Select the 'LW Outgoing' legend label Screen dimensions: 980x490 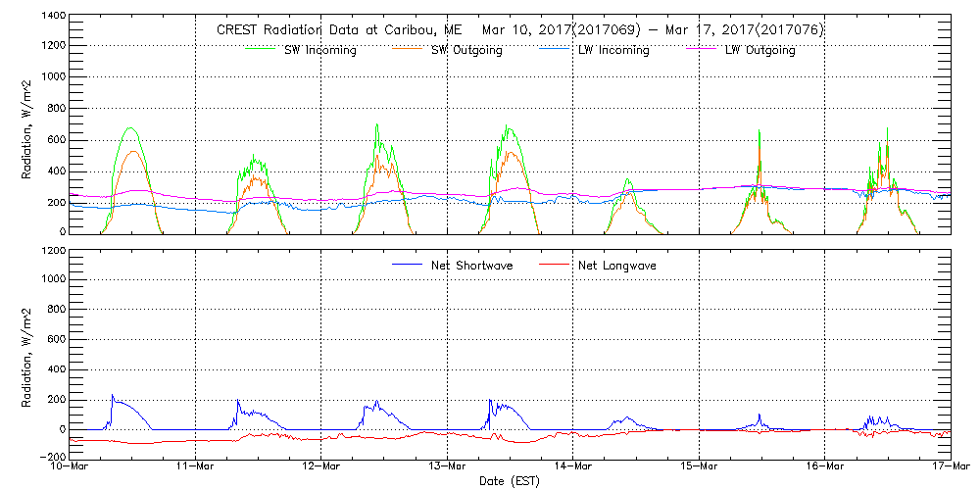pyautogui.click(x=759, y=50)
